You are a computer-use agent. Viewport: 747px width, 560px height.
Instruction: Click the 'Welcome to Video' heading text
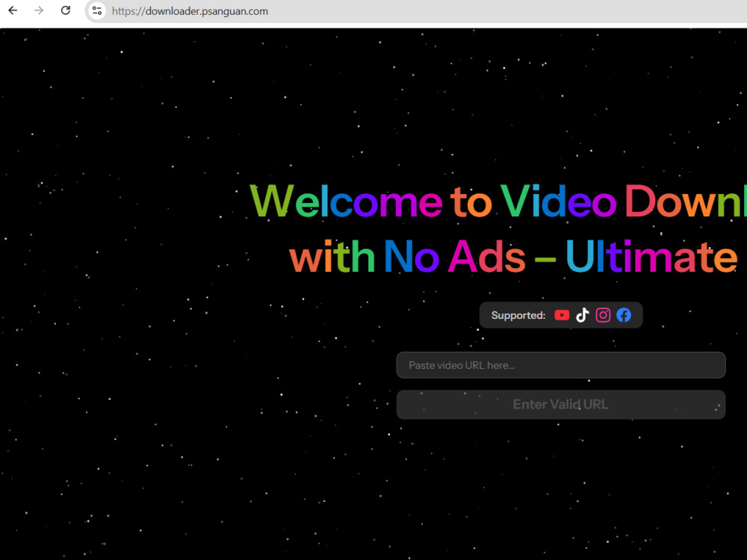[433, 202]
